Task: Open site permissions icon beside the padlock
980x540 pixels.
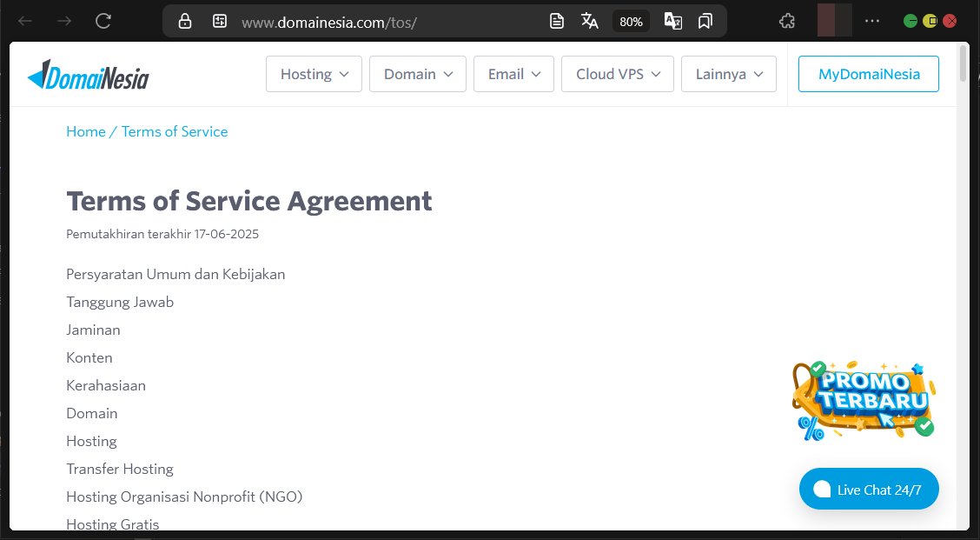Action: tap(220, 21)
